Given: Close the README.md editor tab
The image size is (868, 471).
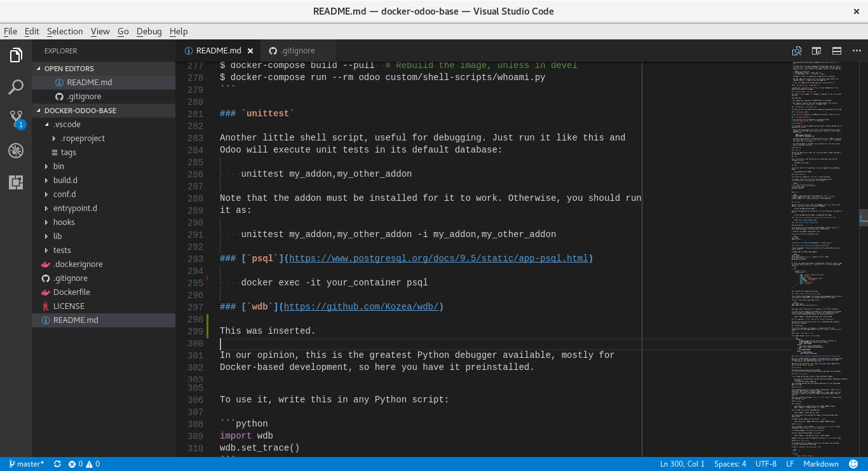Looking at the screenshot, I should 250,51.
